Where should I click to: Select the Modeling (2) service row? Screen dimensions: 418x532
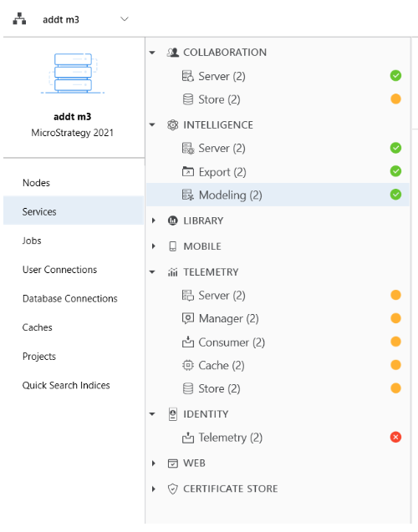[x=278, y=195]
